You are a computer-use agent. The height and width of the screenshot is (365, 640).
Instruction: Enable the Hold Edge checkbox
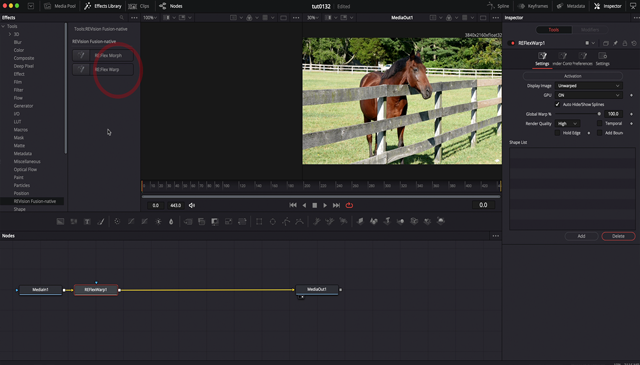point(557,133)
